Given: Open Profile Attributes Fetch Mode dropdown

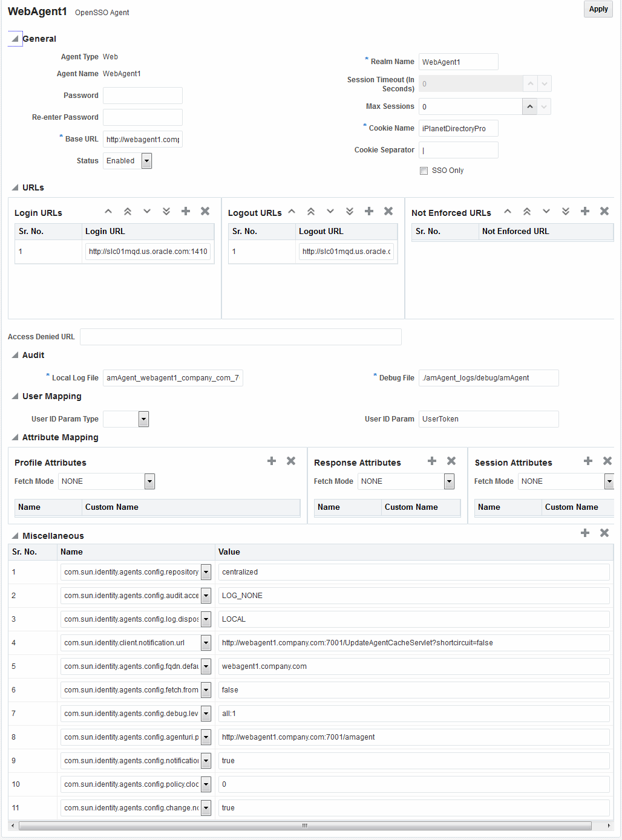Looking at the screenshot, I should pos(149,481).
